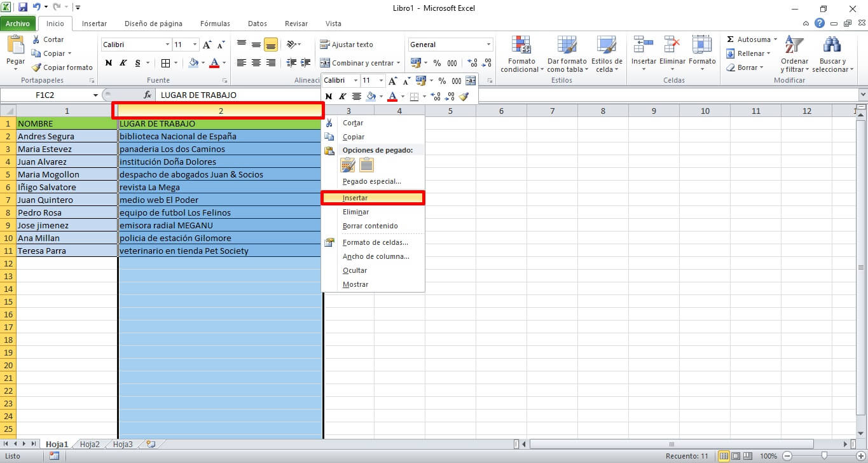The height and width of the screenshot is (463, 868).
Task: Choose Pegado especial in context menu
Action: tap(373, 181)
